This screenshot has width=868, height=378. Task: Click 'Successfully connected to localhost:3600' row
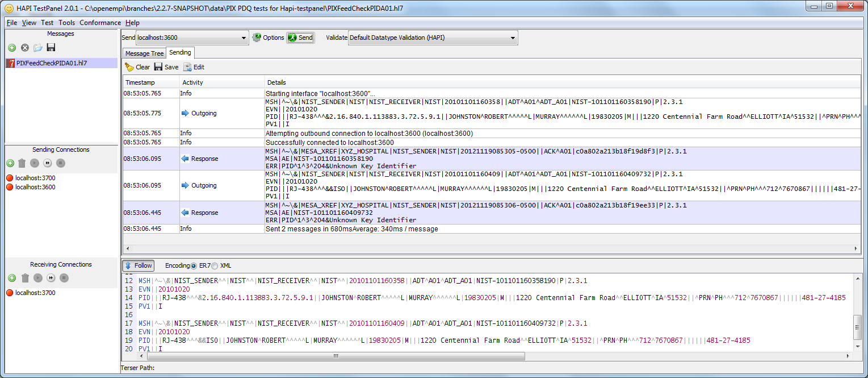pos(492,142)
